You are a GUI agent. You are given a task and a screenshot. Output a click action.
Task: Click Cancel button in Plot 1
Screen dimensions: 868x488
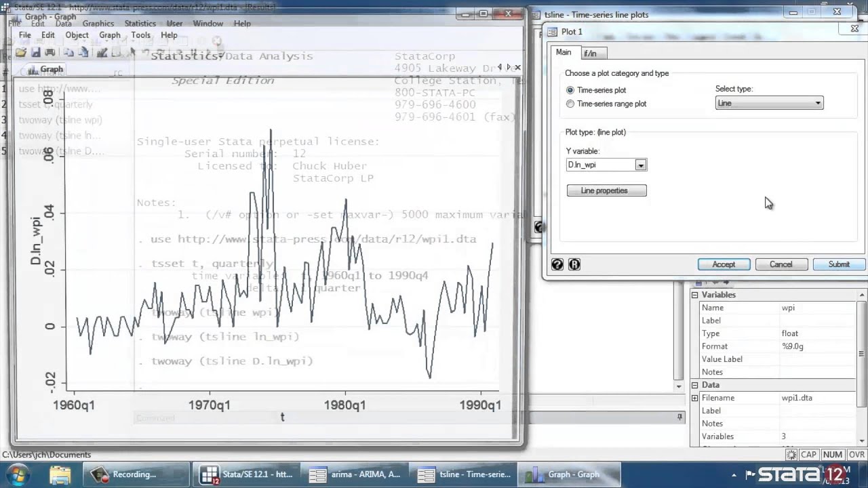[781, 264]
